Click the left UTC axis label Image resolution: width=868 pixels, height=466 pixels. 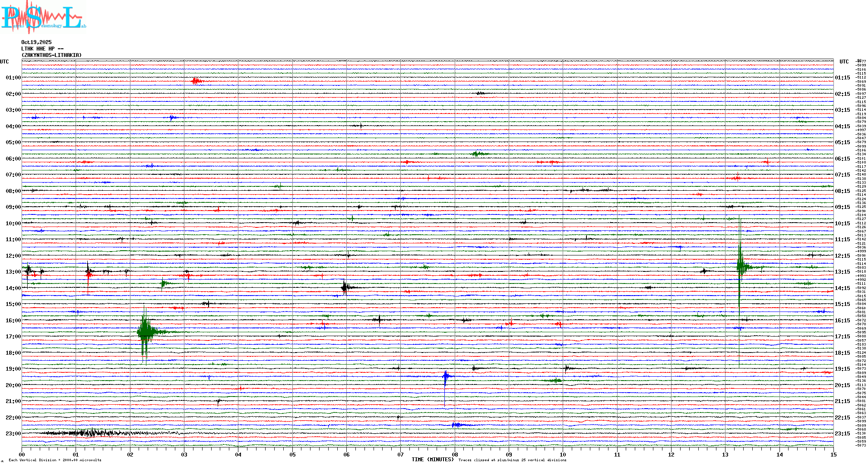4,62
